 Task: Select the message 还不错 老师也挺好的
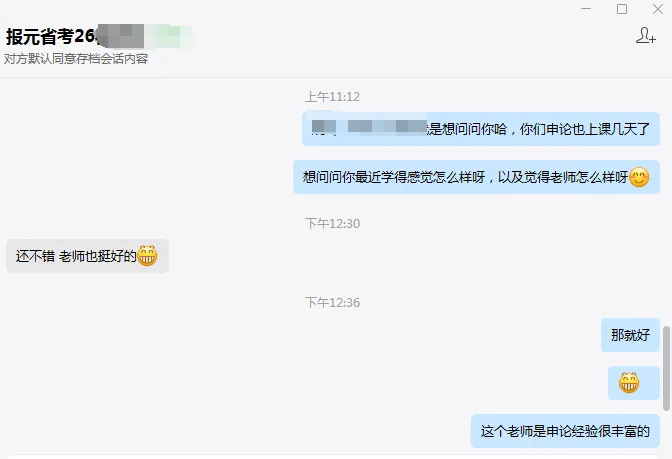tap(87, 256)
